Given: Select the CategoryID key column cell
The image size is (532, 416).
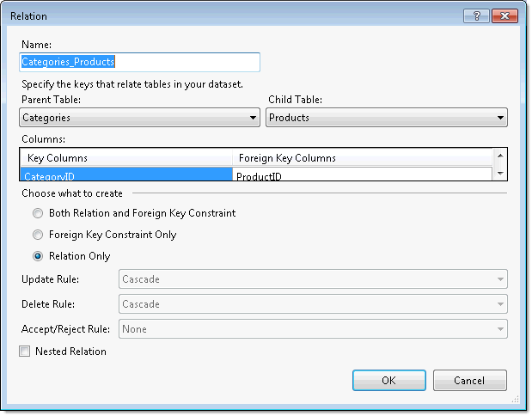Looking at the screenshot, I should tap(125, 175).
